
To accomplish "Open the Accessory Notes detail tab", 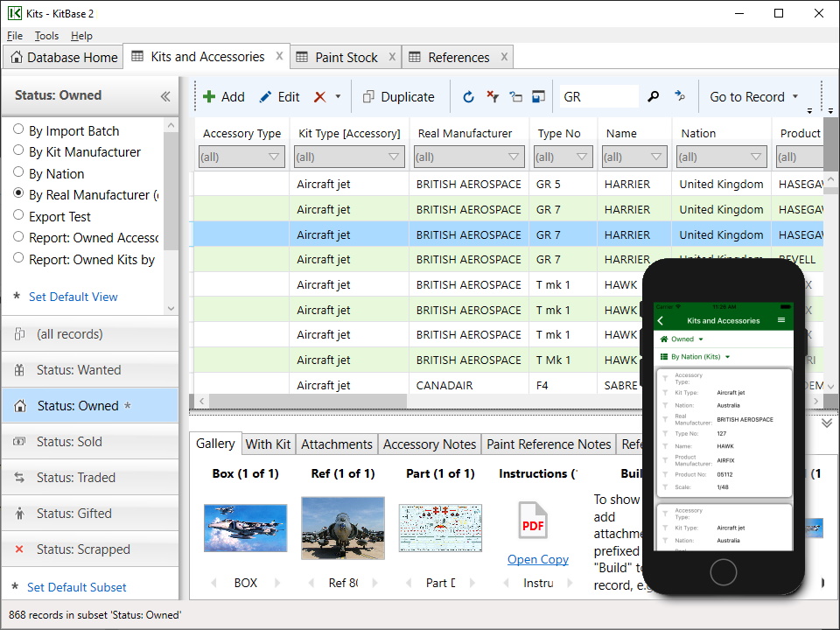I will [x=429, y=444].
